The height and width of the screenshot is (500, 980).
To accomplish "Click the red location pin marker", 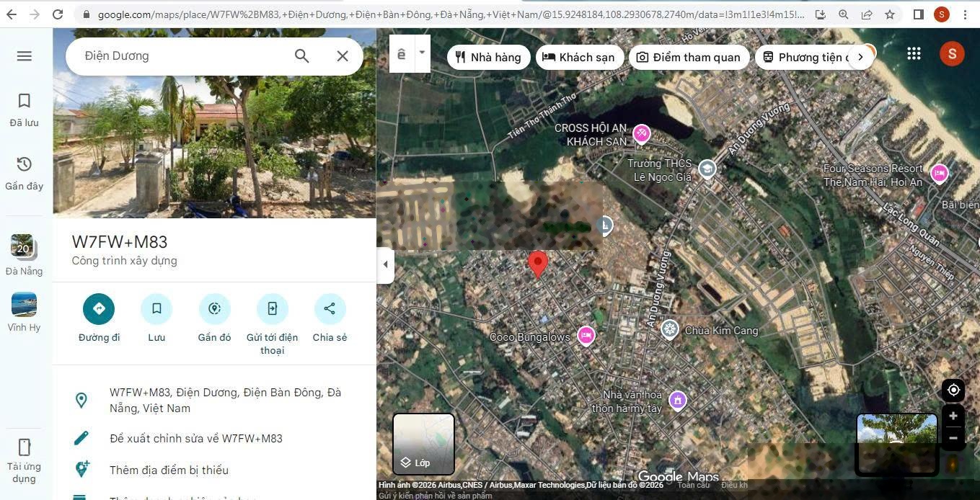I will coord(537,264).
